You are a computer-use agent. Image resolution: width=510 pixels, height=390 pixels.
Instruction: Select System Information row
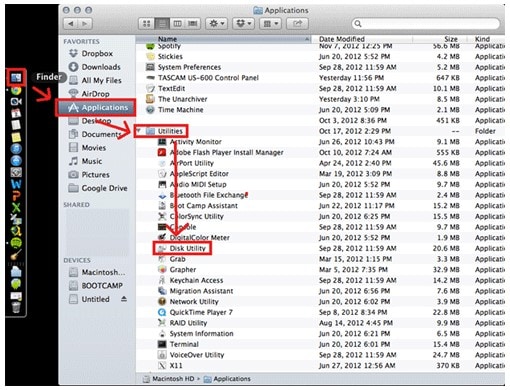click(x=320, y=334)
